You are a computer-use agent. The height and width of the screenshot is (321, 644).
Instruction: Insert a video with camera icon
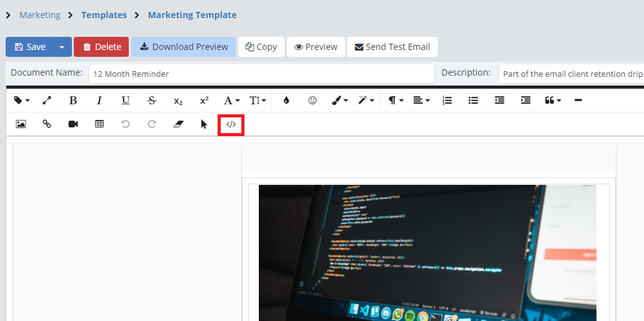[73, 124]
